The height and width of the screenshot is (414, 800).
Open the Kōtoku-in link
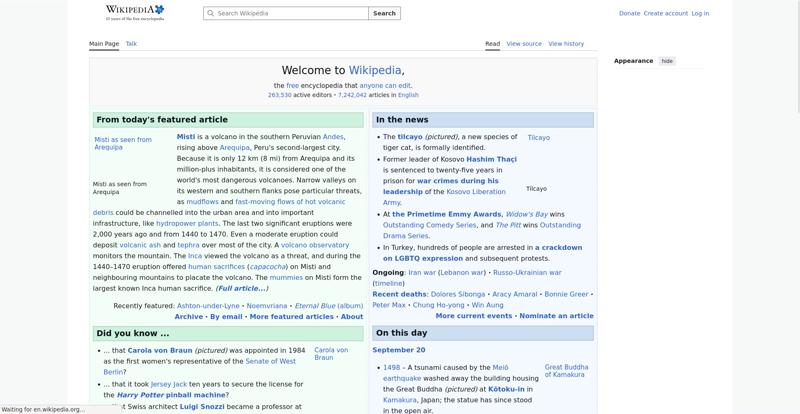tap(506, 389)
